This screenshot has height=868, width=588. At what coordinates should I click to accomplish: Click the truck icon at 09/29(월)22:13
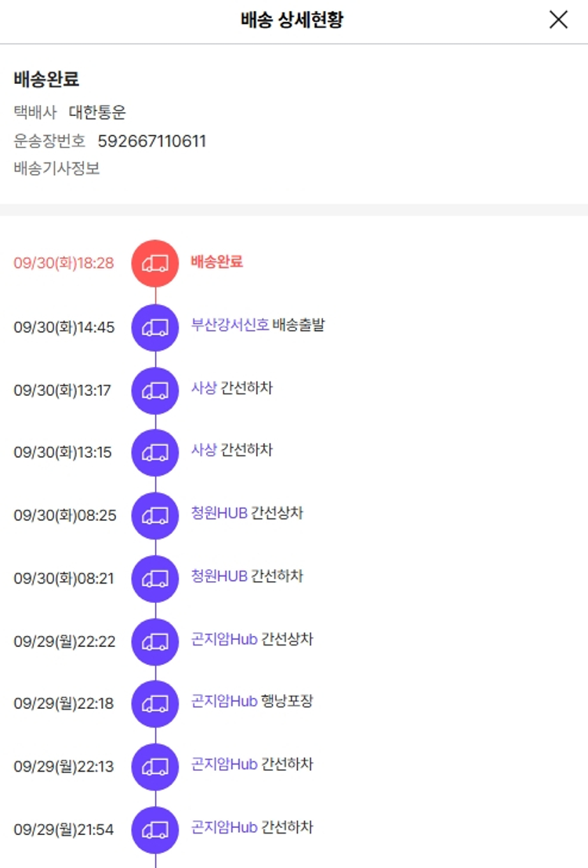point(155,766)
